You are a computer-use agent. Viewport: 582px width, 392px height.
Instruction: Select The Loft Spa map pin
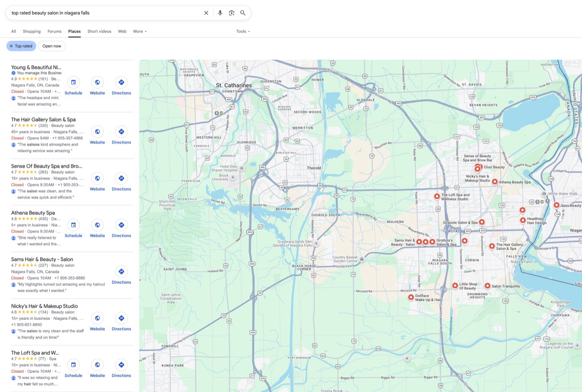point(437,196)
